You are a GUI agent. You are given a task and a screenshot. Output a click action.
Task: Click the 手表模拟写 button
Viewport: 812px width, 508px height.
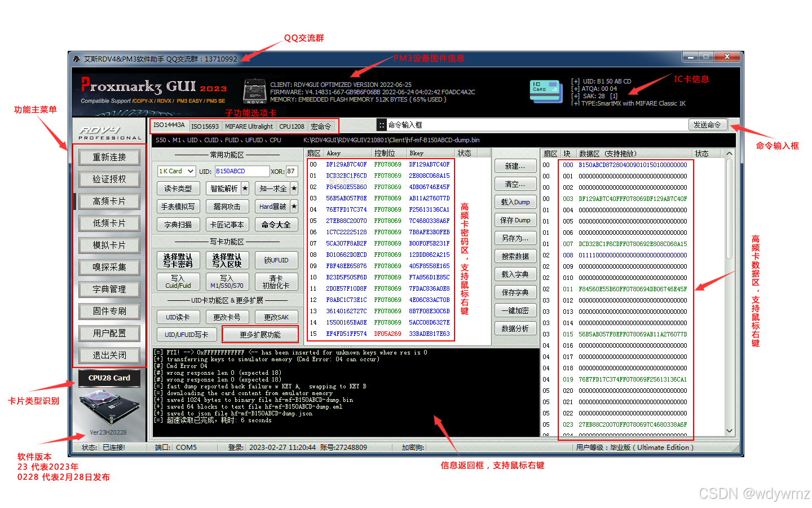[x=178, y=206]
